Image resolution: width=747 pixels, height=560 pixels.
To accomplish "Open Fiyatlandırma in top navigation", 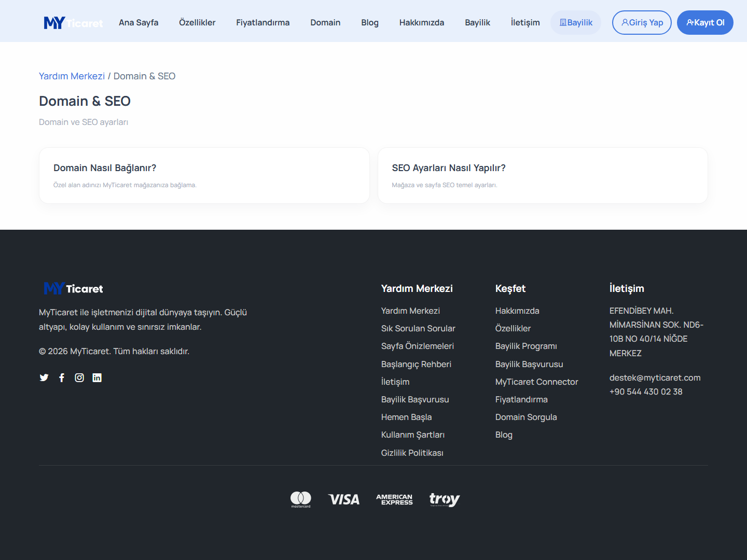I will (x=263, y=23).
